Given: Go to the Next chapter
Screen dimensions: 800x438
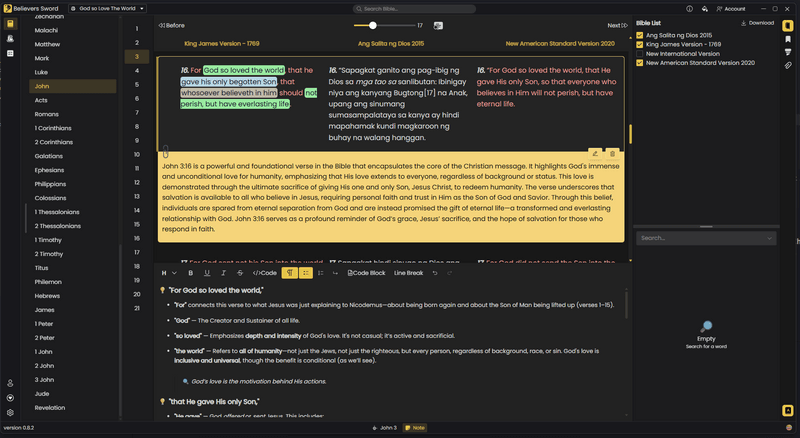Looking at the screenshot, I should 617,26.
